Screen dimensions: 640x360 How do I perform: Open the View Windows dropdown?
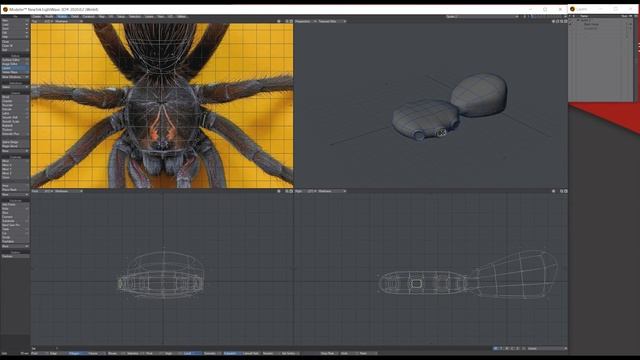point(15,77)
